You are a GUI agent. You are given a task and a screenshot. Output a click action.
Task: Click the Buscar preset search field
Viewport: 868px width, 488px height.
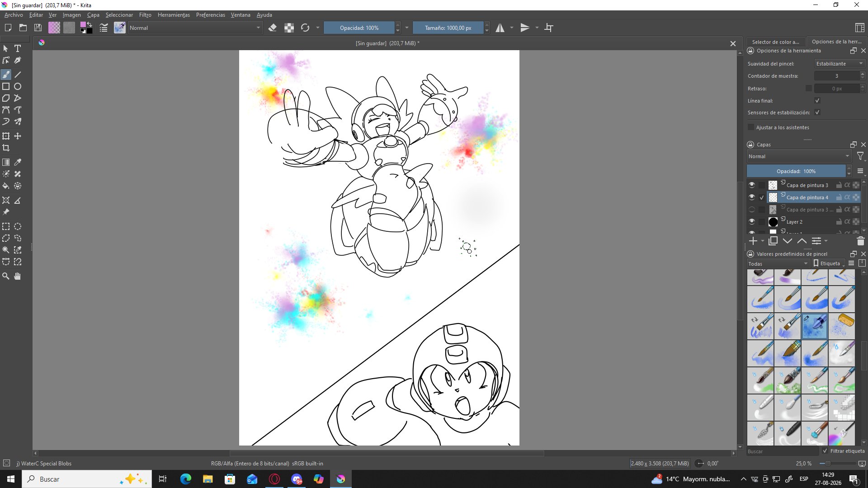point(783,451)
